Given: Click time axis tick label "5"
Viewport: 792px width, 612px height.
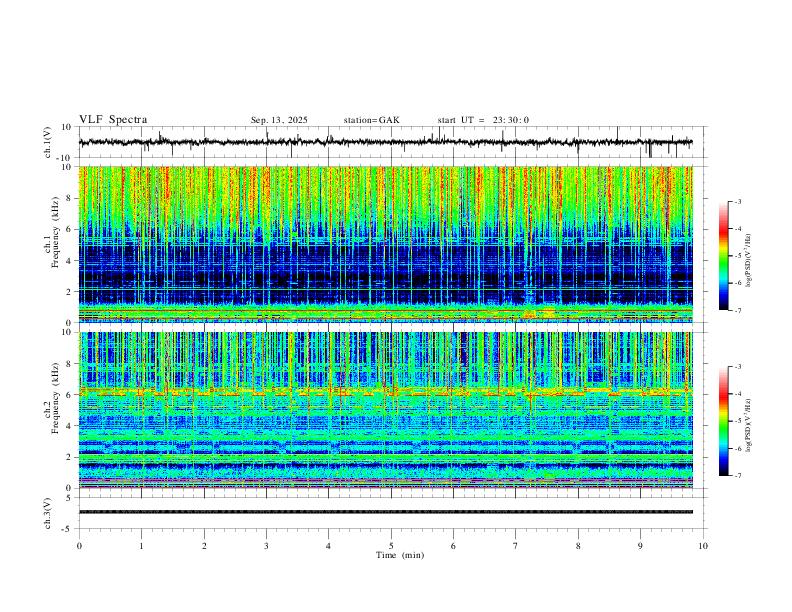Looking at the screenshot, I should (x=391, y=546).
